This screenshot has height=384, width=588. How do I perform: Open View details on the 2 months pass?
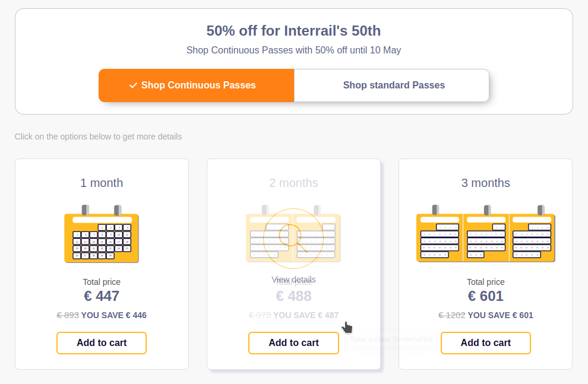(293, 280)
